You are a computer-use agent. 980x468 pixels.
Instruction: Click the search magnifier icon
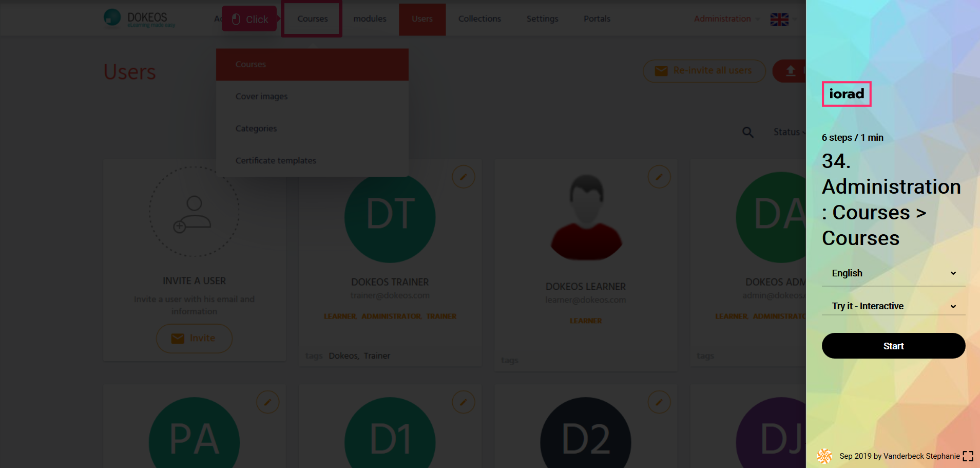(x=748, y=133)
